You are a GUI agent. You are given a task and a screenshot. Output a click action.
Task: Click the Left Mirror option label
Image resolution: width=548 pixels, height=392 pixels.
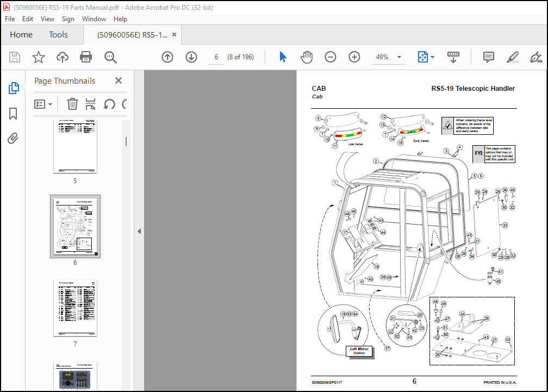pos(359,351)
